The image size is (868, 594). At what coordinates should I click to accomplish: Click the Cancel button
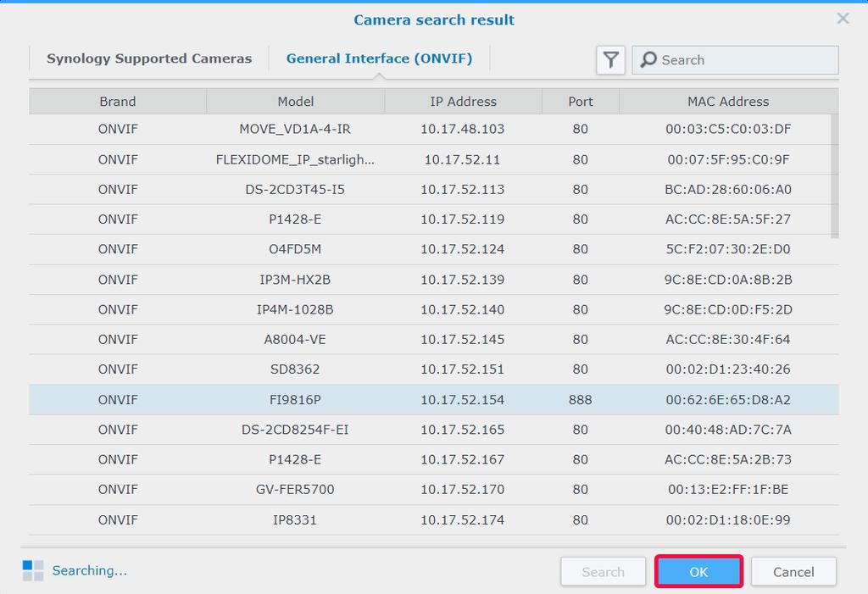pos(793,571)
